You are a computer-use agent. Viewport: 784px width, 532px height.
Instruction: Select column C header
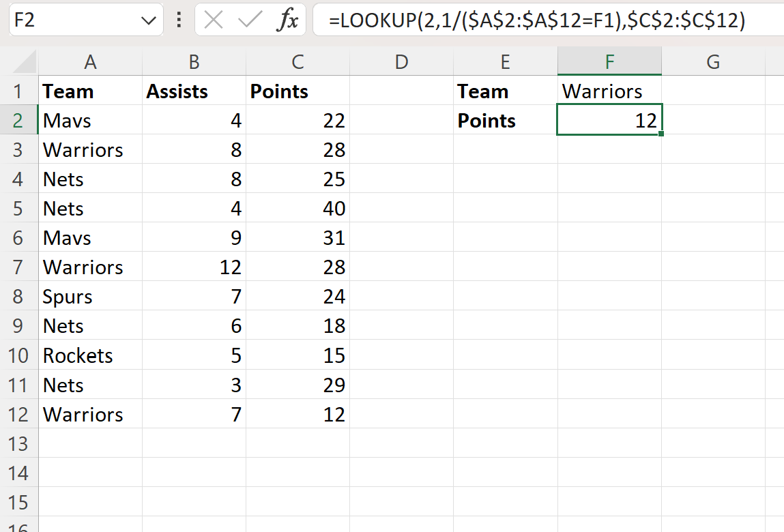(297, 62)
